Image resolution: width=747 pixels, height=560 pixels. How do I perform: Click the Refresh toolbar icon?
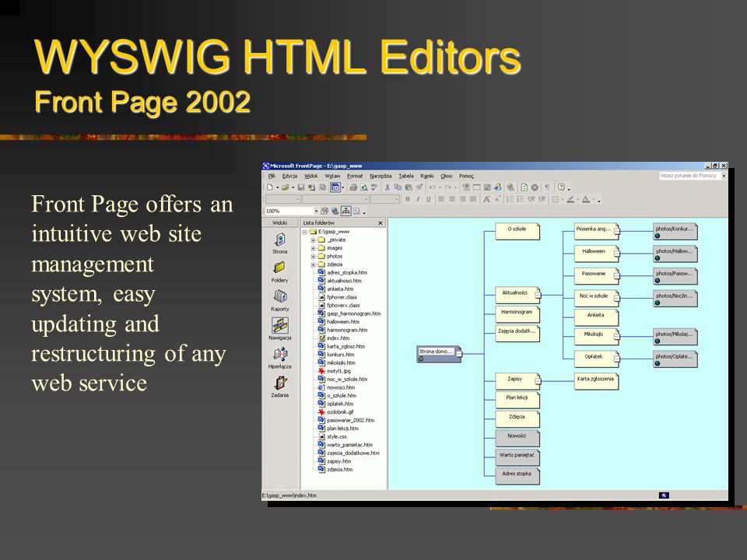(x=524, y=187)
